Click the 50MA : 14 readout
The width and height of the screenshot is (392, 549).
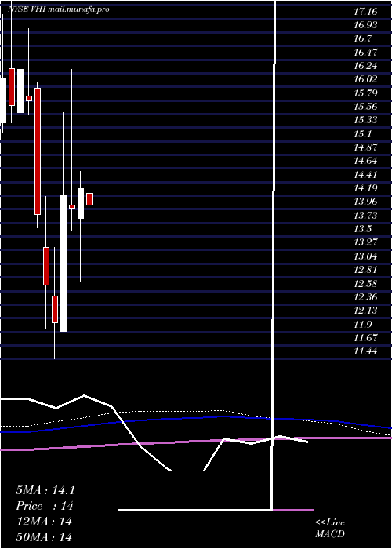pyautogui.click(x=44, y=537)
